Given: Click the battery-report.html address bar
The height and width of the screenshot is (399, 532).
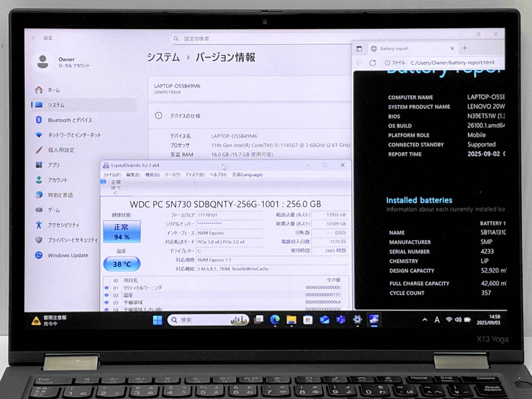Looking at the screenshot, I should (x=443, y=63).
